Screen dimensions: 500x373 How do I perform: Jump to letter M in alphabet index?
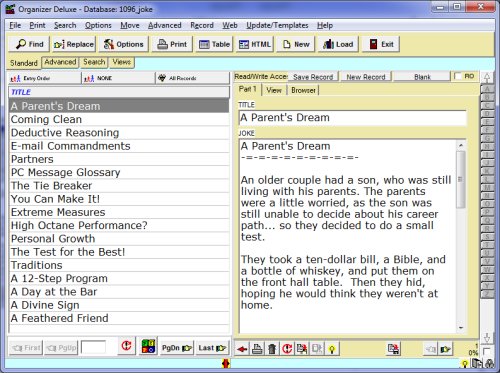pos(487,188)
